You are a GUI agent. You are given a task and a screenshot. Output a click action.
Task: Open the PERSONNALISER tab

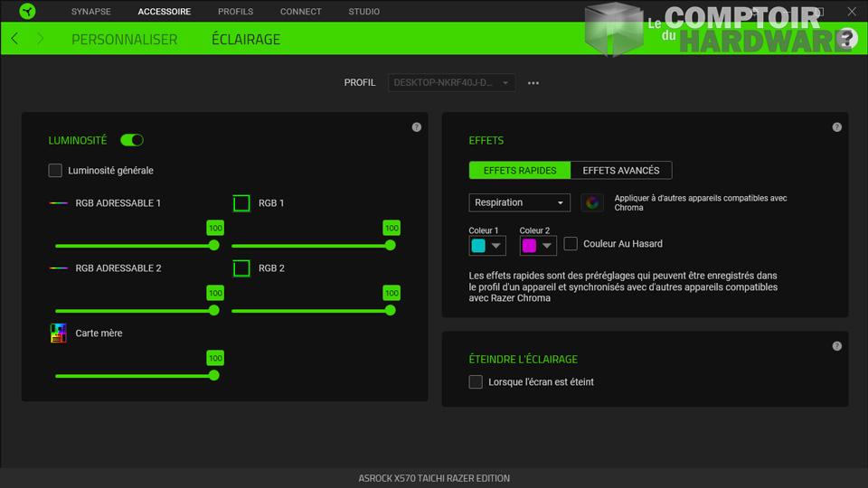coord(124,40)
